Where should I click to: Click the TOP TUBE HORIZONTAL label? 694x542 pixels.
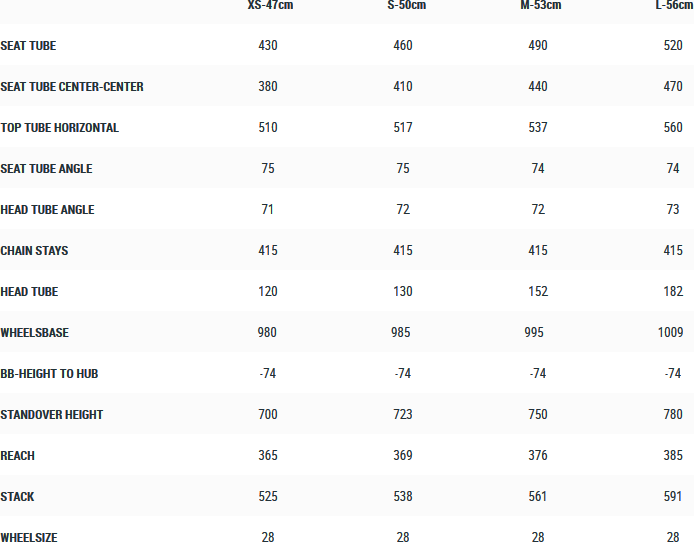[x=60, y=128]
